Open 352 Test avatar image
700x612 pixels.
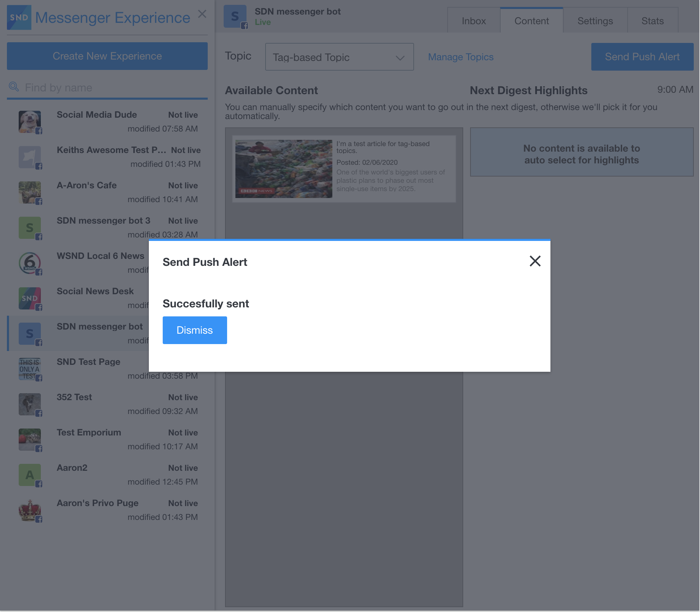pos(30,404)
